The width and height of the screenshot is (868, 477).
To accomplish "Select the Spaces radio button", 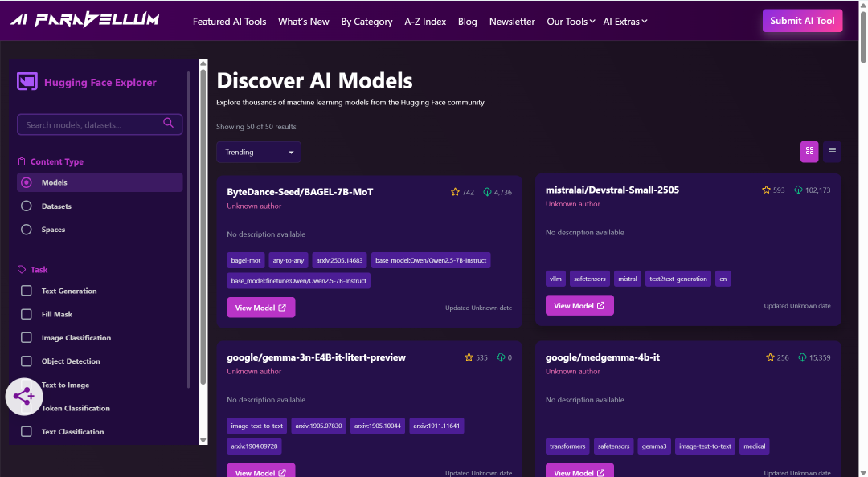I will click(x=26, y=229).
